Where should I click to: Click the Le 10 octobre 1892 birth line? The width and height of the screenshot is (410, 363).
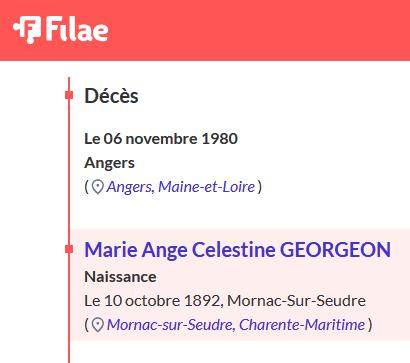(225, 301)
